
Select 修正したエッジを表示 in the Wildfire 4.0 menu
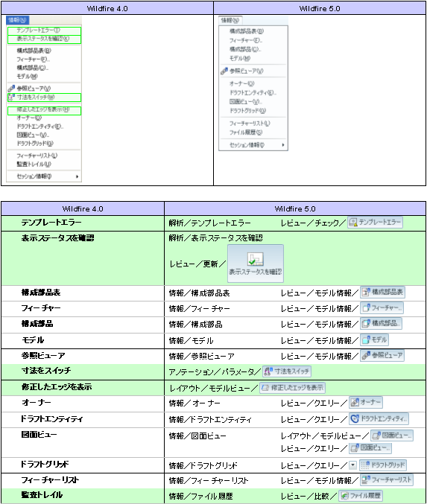coord(44,109)
